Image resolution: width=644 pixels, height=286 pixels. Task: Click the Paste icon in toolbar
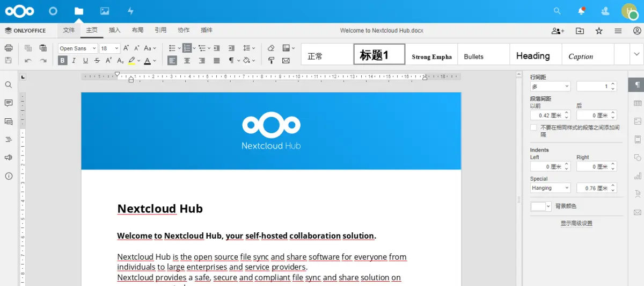point(43,48)
